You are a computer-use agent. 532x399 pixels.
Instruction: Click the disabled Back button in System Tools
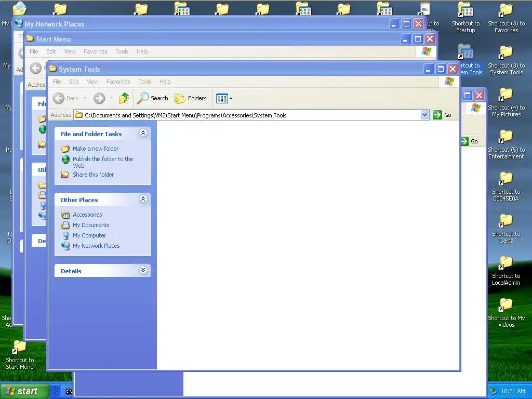pyautogui.click(x=66, y=98)
